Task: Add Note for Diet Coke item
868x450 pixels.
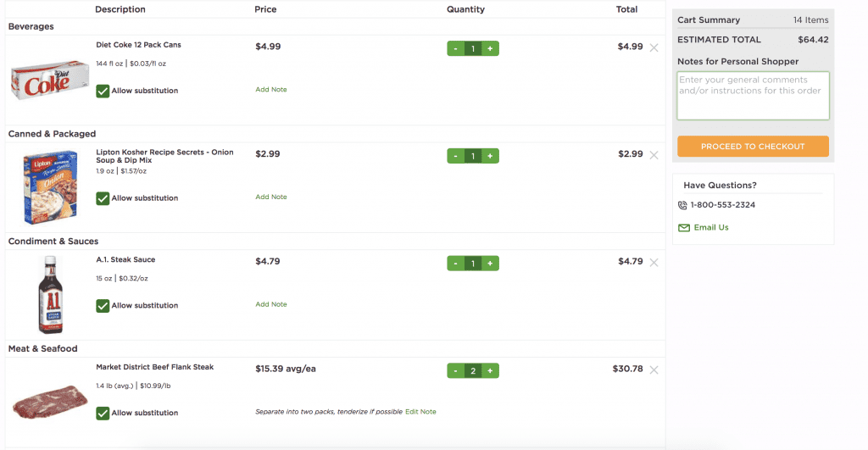Action: (x=270, y=89)
